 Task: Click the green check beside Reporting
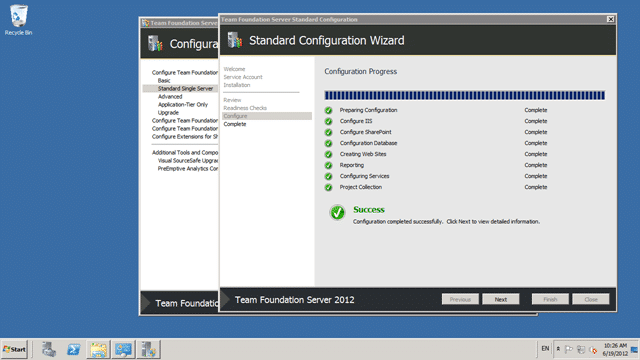point(328,165)
